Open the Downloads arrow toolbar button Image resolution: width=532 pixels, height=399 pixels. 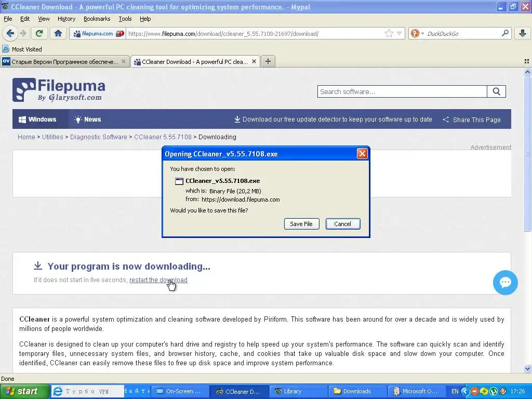523,33
